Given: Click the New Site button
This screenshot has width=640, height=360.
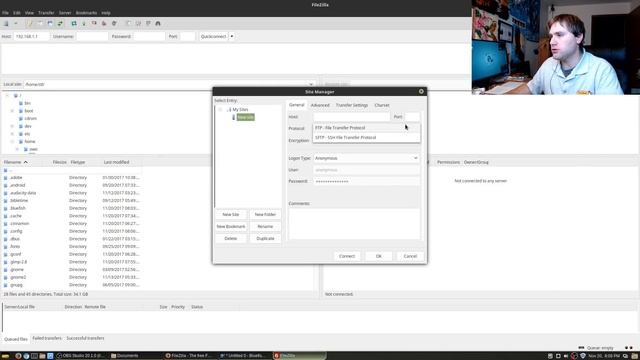Looking at the screenshot, I should coord(231,215).
